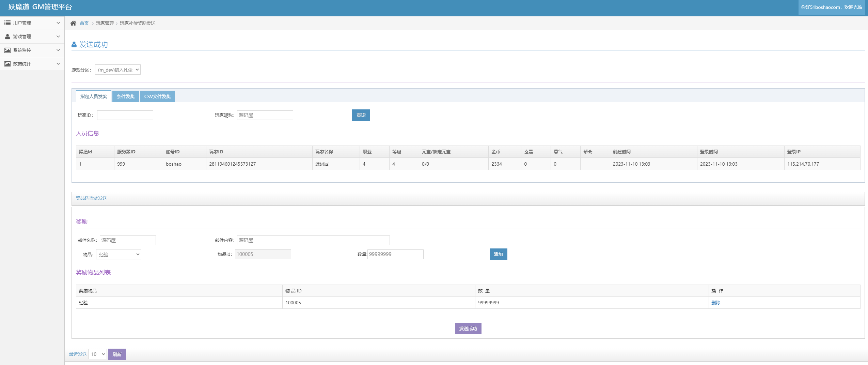Expand the 用户管理 sidebar chevron
Image resolution: width=868 pixels, height=365 pixels.
point(58,23)
